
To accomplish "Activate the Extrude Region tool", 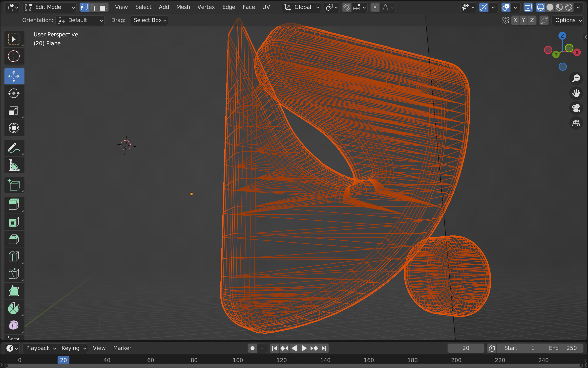I will tap(14, 205).
